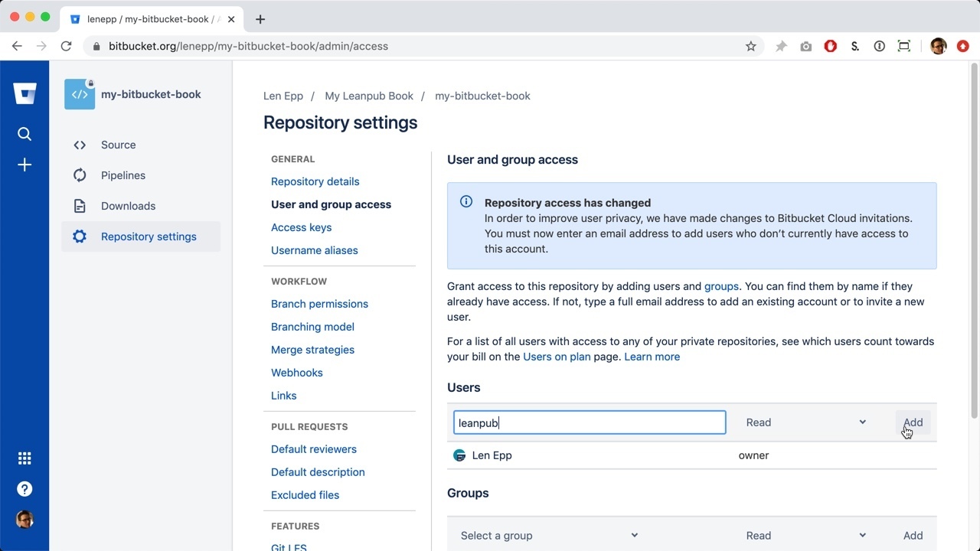Open Access keys settings page
The width and height of the screenshot is (980, 551).
coord(301,227)
